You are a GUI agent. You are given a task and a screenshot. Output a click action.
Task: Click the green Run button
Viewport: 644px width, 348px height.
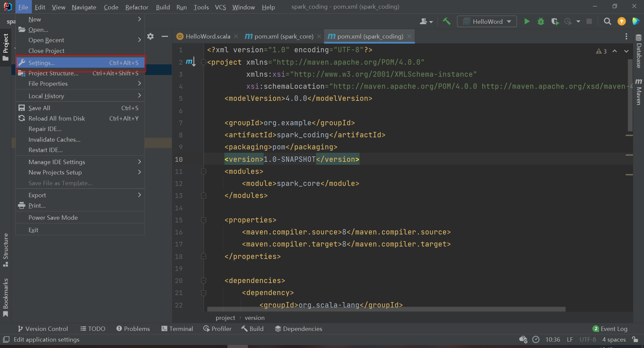(x=527, y=21)
